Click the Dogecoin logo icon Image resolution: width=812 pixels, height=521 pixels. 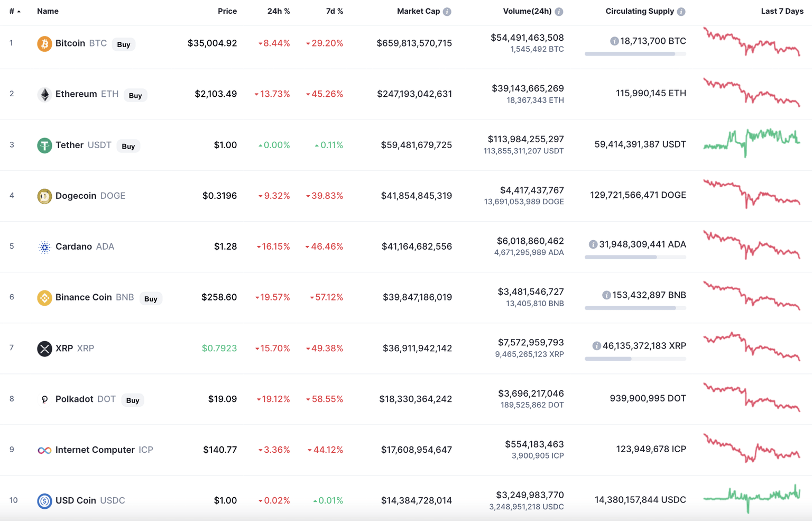tap(44, 196)
